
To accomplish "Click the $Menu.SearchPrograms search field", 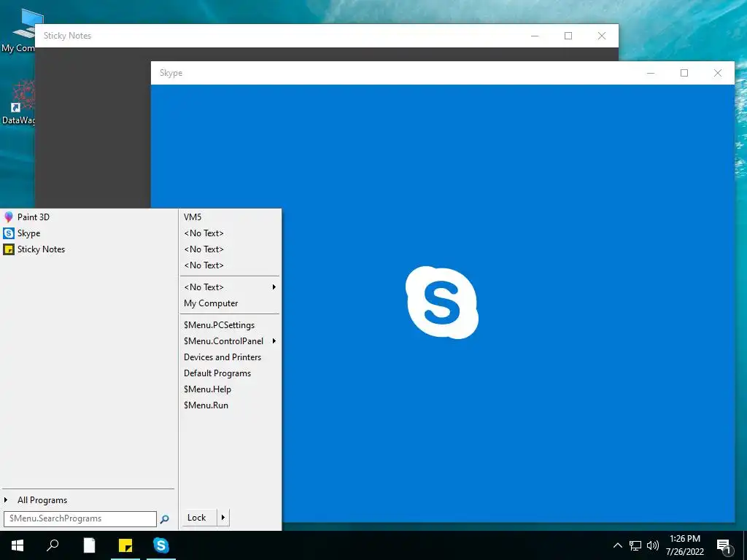I will pos(80,519).
